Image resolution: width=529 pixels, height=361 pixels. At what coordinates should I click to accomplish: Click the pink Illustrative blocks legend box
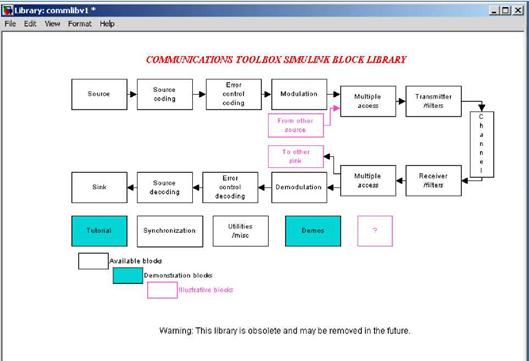coord(162,290)
